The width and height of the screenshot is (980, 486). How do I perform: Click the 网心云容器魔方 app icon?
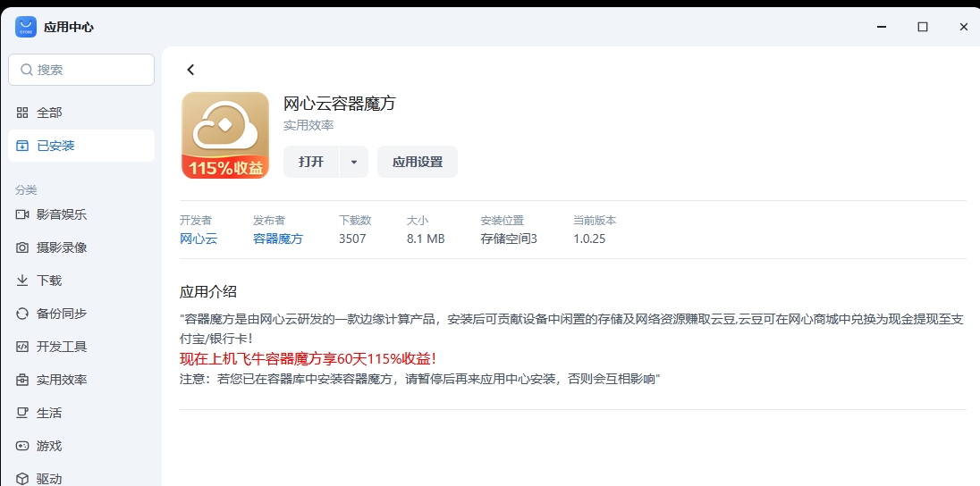[225, 136]
